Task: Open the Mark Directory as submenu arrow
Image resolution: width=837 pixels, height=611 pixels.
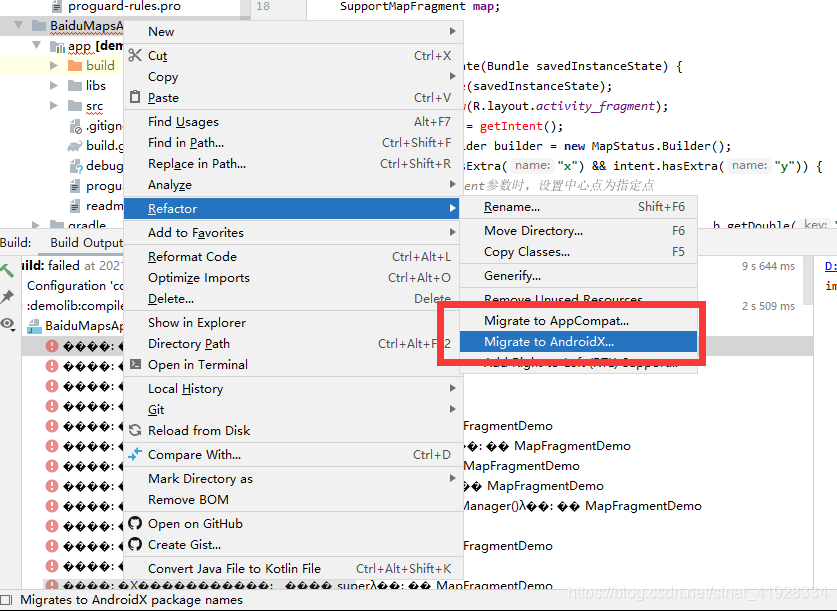Action: (x=453, y=478)
